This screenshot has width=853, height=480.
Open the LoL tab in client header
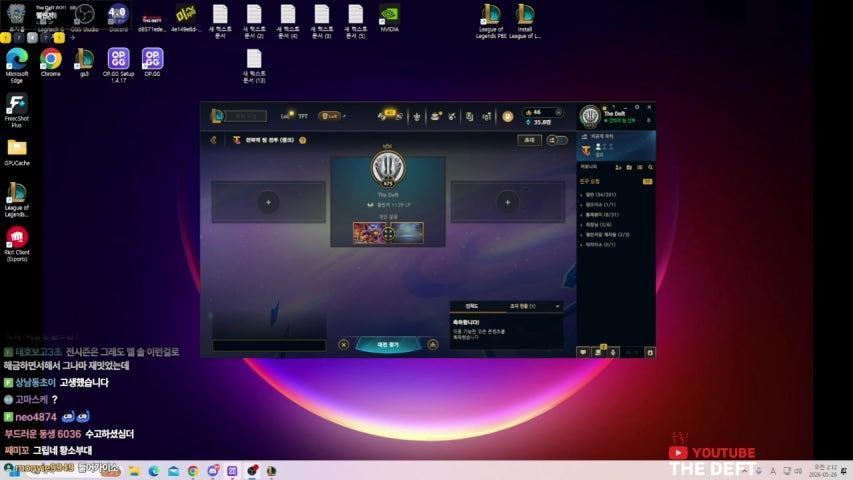pos(285,115)
